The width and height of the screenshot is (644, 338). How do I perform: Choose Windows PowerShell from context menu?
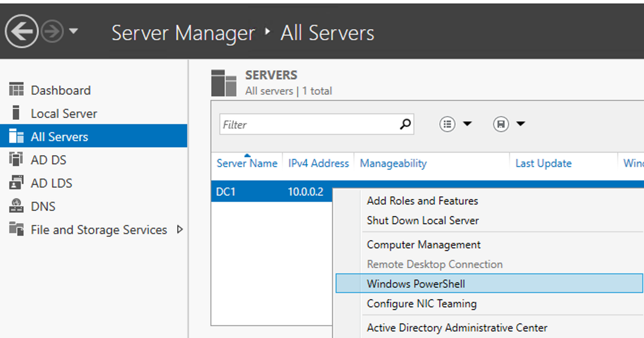(416, 284)
